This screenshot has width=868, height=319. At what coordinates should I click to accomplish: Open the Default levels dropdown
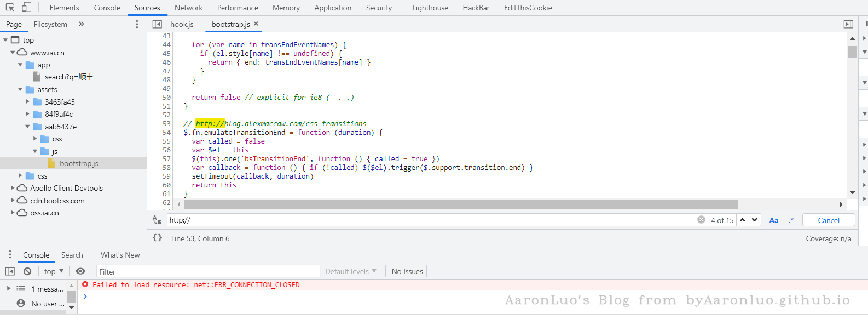tap(351, 271)
